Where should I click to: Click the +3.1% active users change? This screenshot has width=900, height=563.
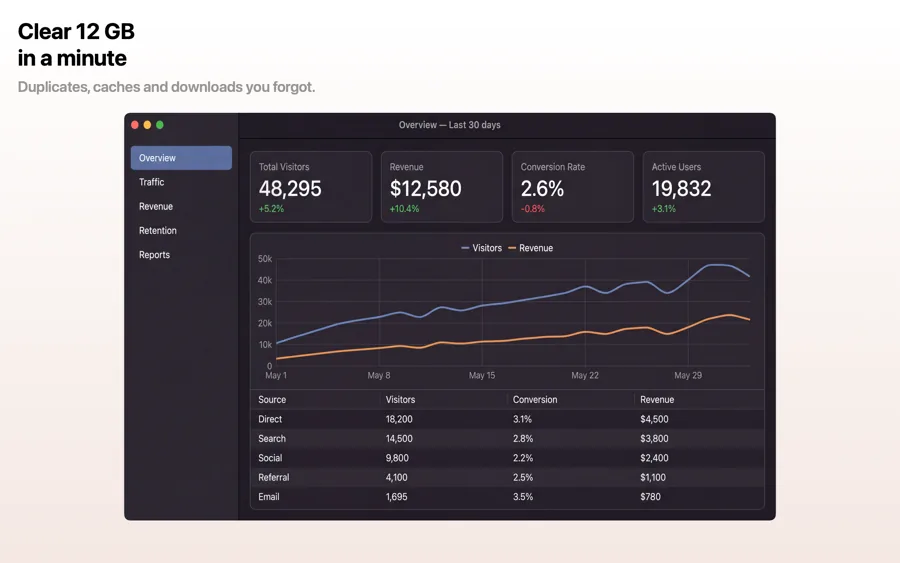tap(664, 209)
